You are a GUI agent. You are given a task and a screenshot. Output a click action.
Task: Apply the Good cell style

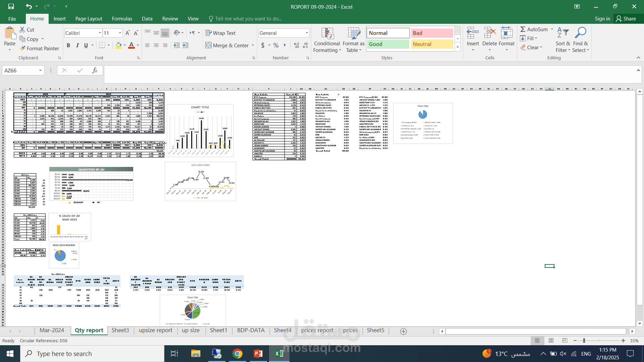coord(388,44)
